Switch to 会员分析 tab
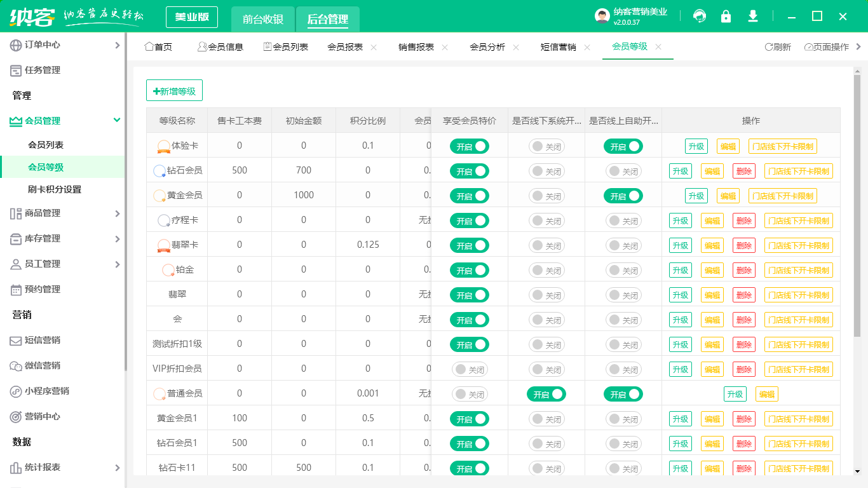The width and height of the screenshot is (868, 488). [x=487, y=47]
